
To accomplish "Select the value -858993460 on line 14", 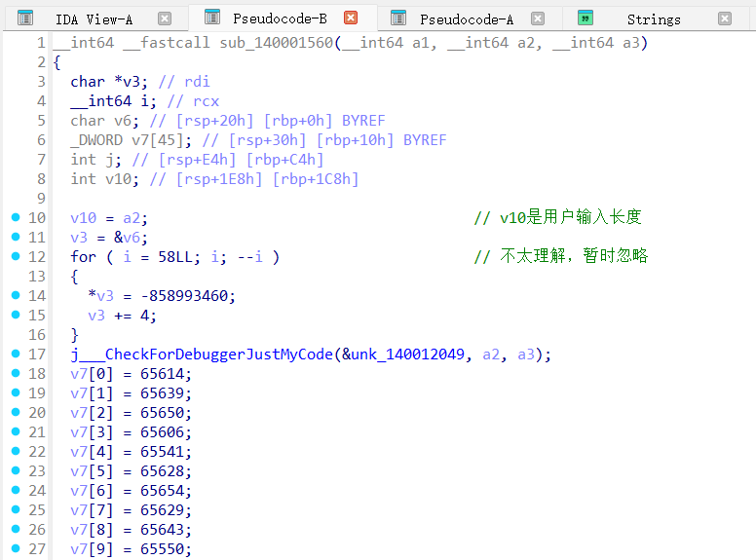I will coord(184,296).
